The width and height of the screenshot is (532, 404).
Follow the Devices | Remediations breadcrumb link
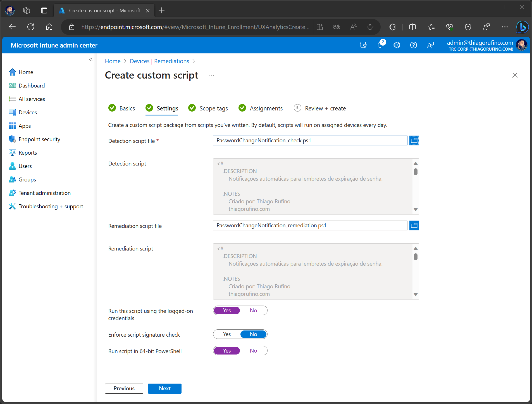[x=159, y=61]
